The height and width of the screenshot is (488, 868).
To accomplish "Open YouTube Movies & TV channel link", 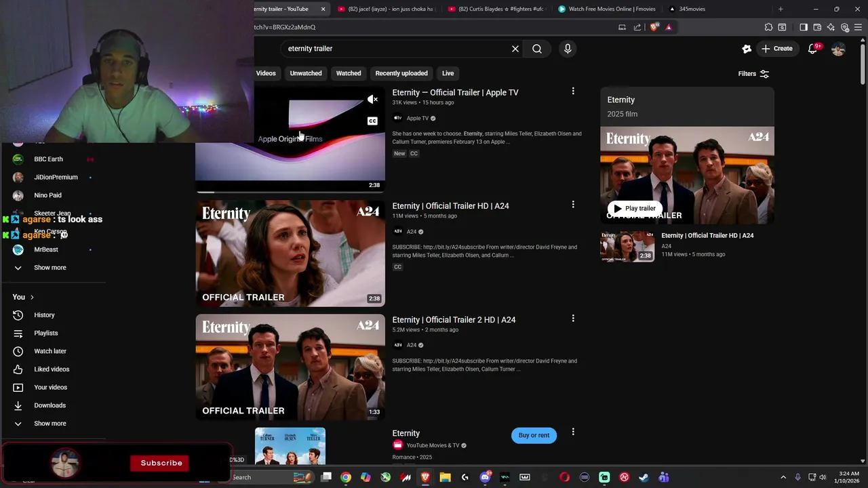I will [433, 445].
